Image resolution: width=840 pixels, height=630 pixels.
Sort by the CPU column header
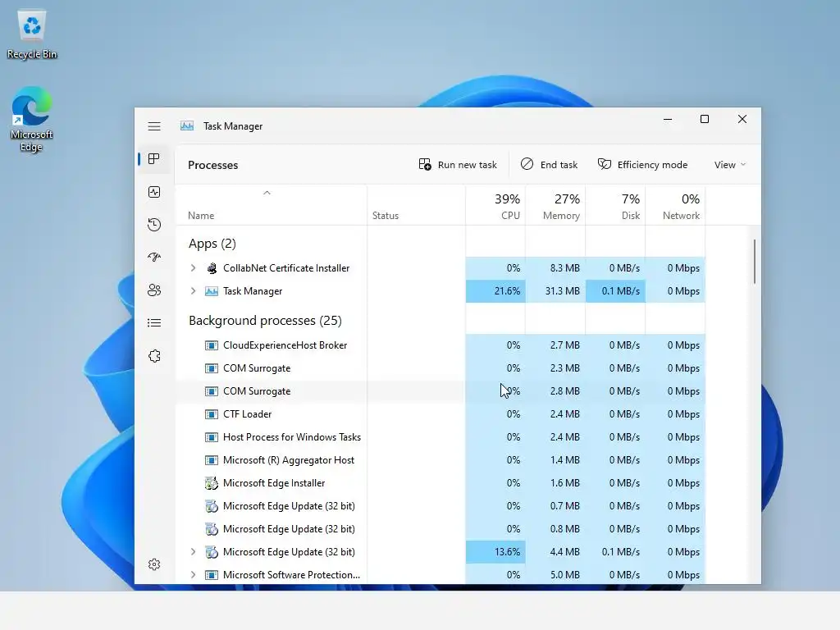[495, 206]
